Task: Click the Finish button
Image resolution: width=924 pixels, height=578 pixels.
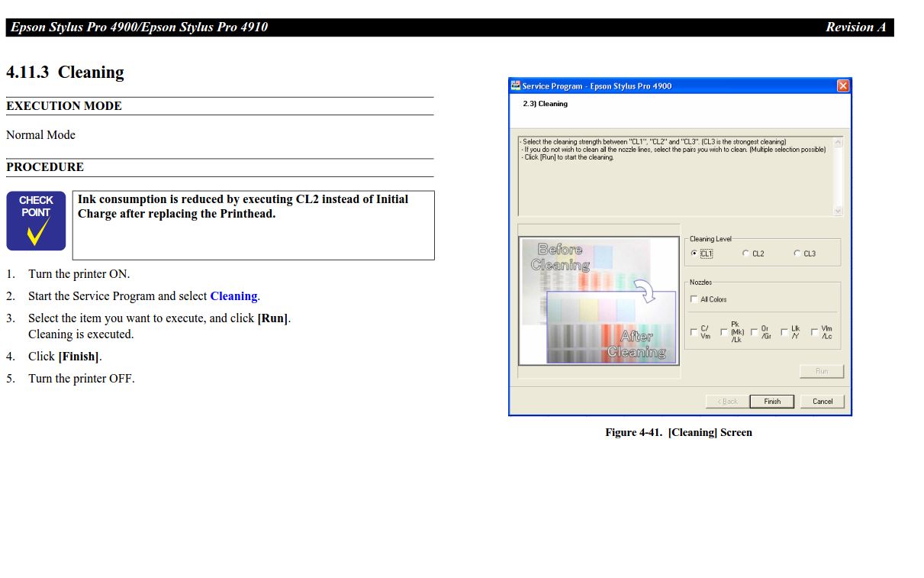Action: point(771,402)
